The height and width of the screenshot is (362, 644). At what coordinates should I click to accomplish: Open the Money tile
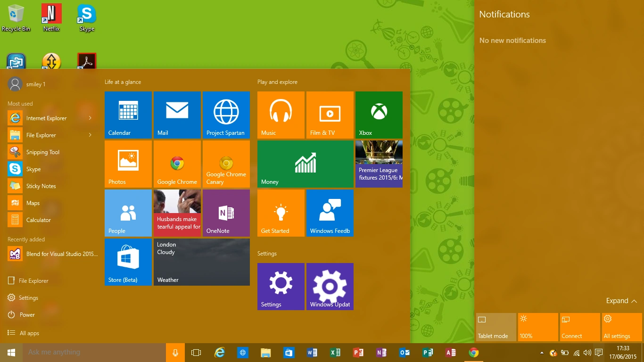(305, 164)
